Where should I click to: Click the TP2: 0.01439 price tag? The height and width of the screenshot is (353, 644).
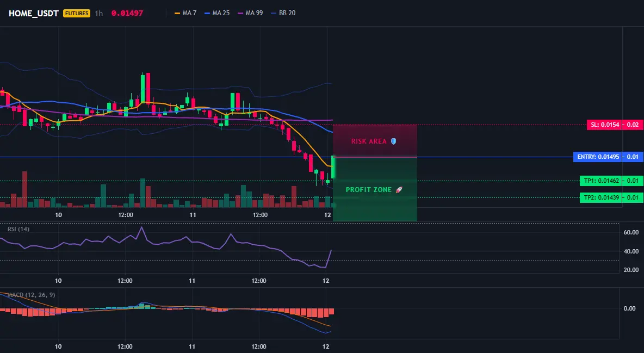600,197
